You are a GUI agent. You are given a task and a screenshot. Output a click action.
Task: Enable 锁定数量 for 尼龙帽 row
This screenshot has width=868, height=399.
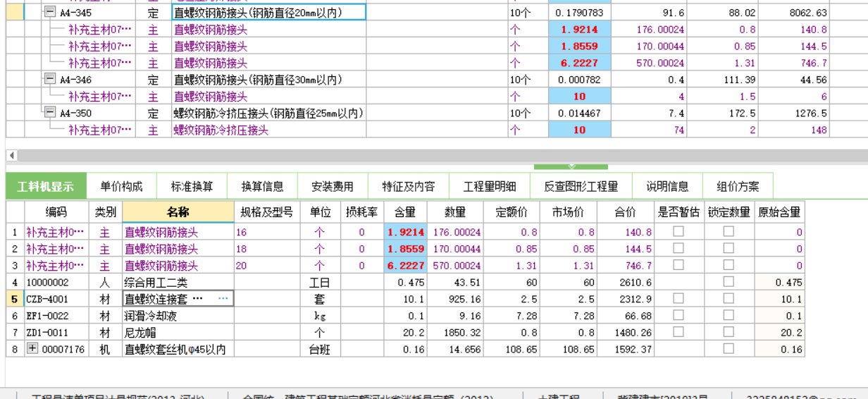click(x=728, y=332)
